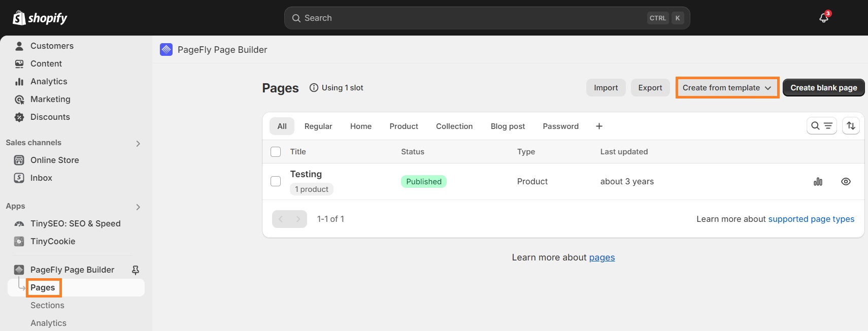Expand Create from template dropdown

[x=727, y=87]
